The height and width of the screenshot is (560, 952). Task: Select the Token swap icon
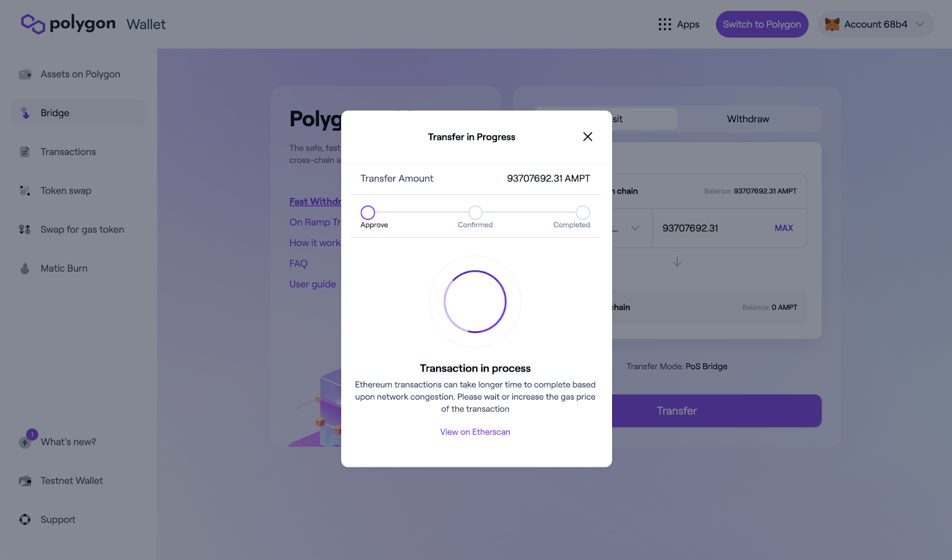point(25,191)
